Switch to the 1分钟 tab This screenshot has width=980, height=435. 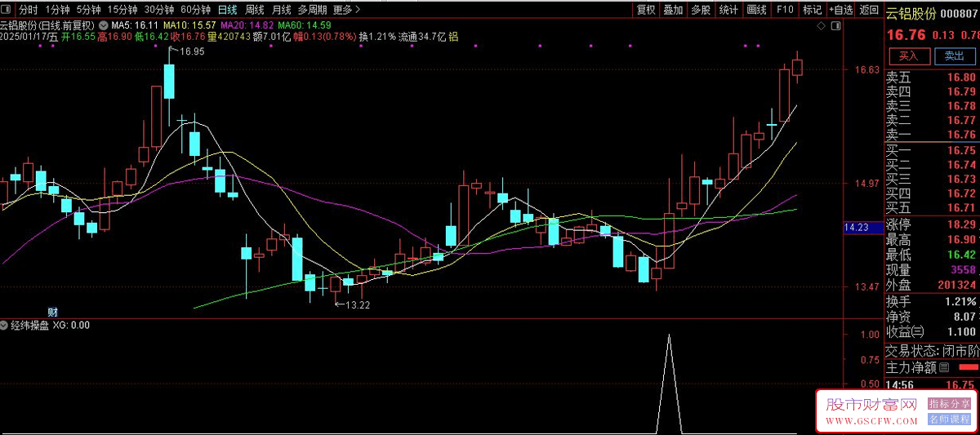[57, 10]
